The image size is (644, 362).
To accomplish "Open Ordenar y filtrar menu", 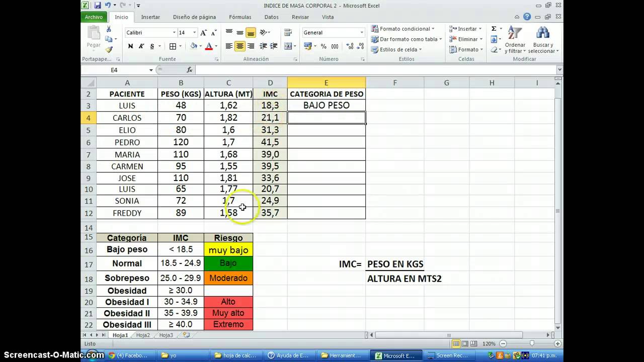I will (x=515, y=40).
